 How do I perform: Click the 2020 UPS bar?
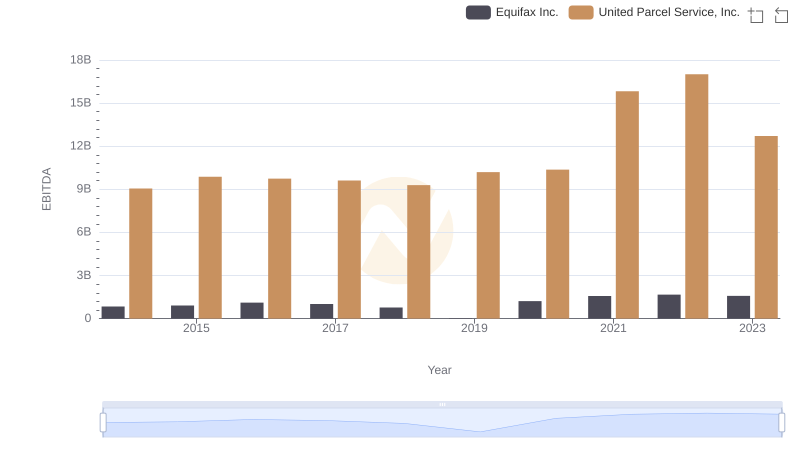(558, 244)
